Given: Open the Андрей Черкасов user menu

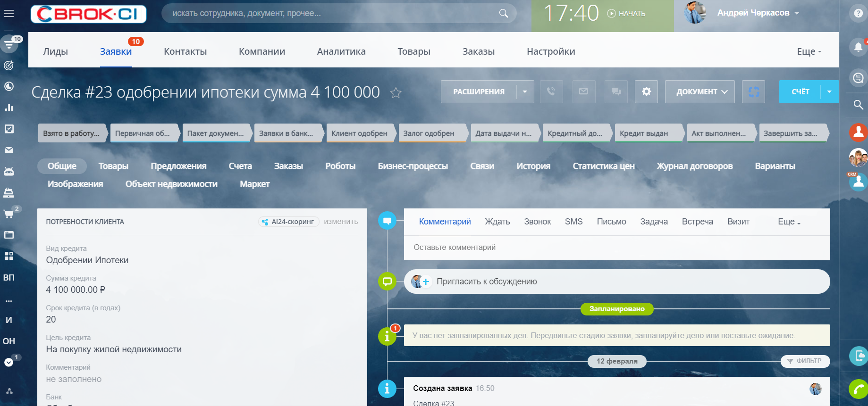Looking at the screenshot, I should pos(758,13).
